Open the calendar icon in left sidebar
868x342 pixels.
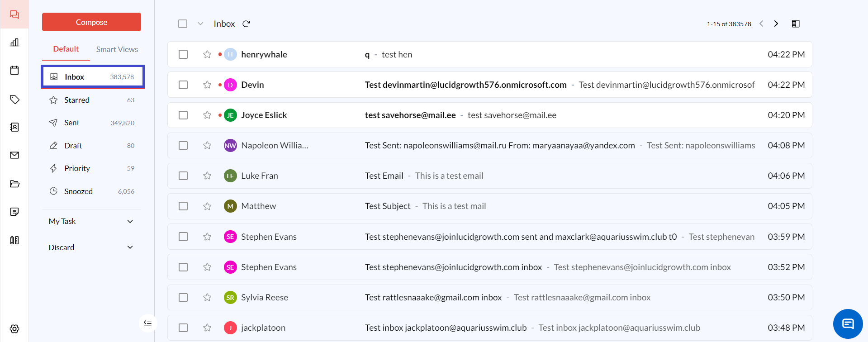coord(14,71)
